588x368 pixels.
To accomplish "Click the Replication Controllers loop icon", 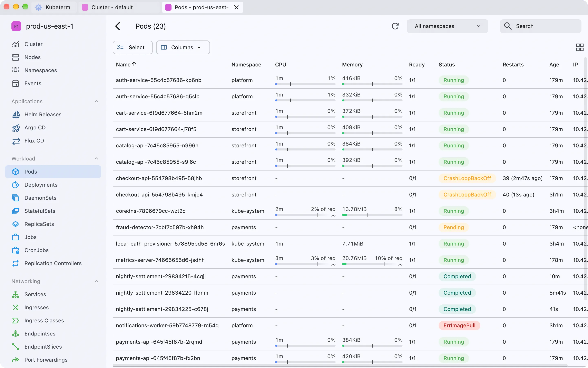I will pos(16,264).
